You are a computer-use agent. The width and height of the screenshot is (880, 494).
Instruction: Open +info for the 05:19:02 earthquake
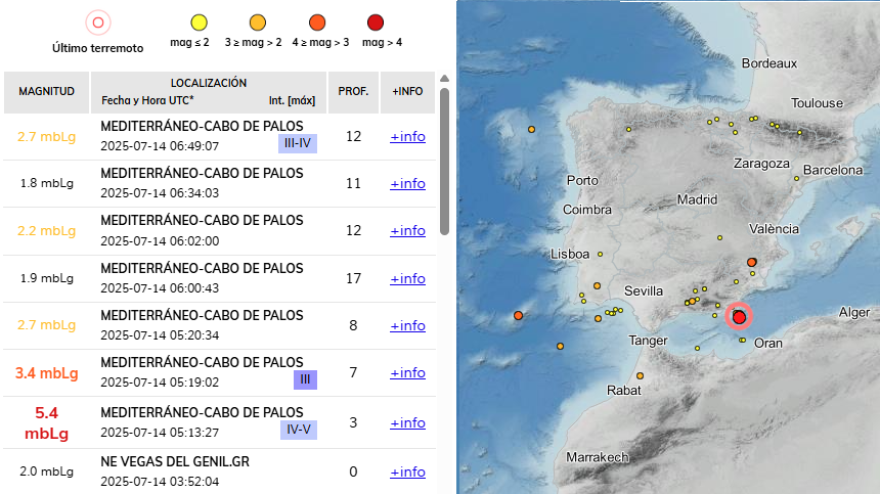[407, 373]
